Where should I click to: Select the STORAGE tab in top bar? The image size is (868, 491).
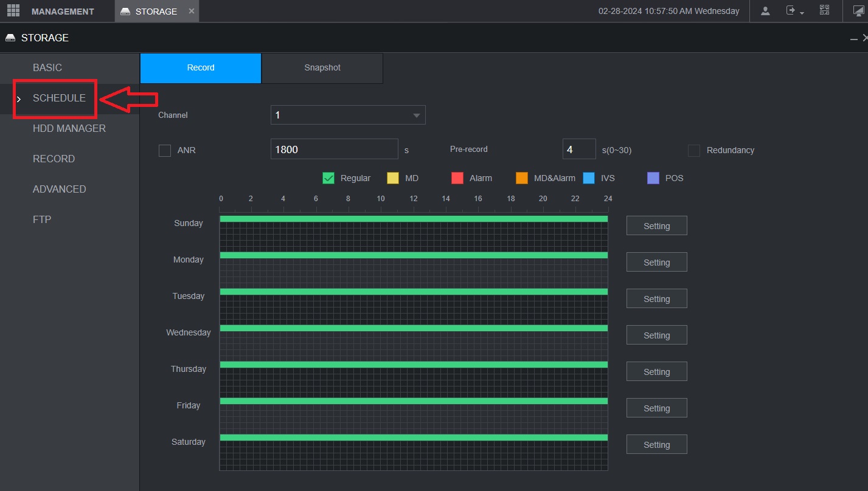click(x=156, y=12)
